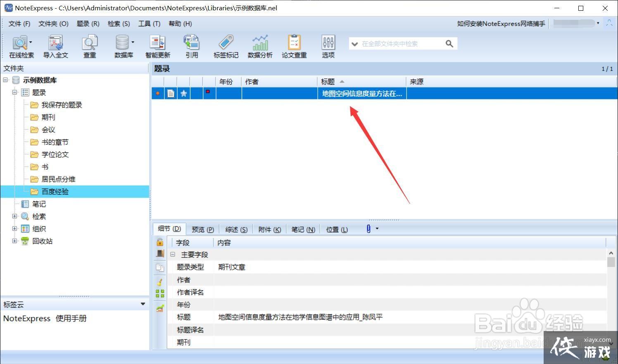Open the 帮助 (H) menu
618x364 pixels.
tap(180, 24)
